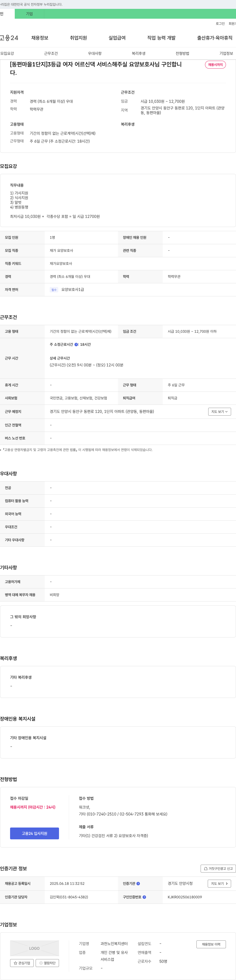Jump to 전형방법 section tab
This screenshot has height=980, width=236.
click(182, 54)
